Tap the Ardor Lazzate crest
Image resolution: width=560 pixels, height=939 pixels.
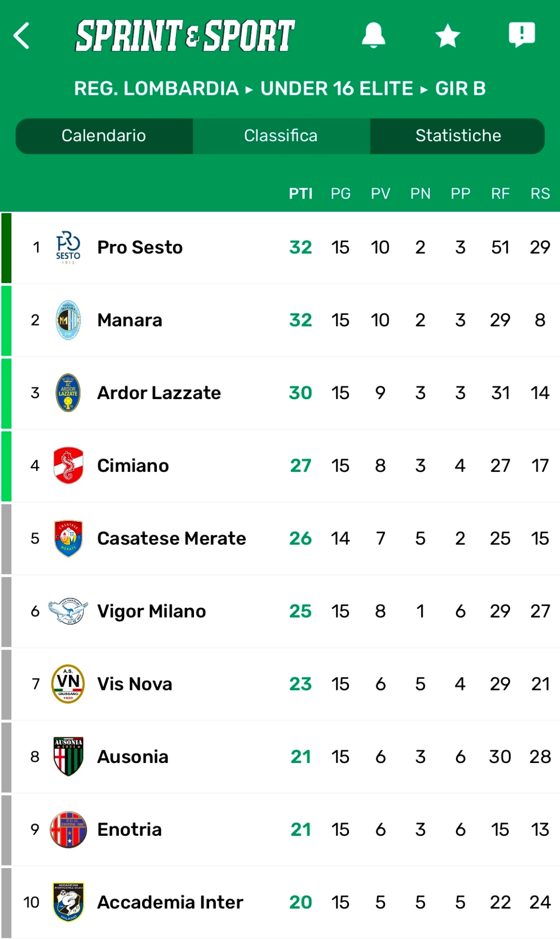tap(68, 393)
